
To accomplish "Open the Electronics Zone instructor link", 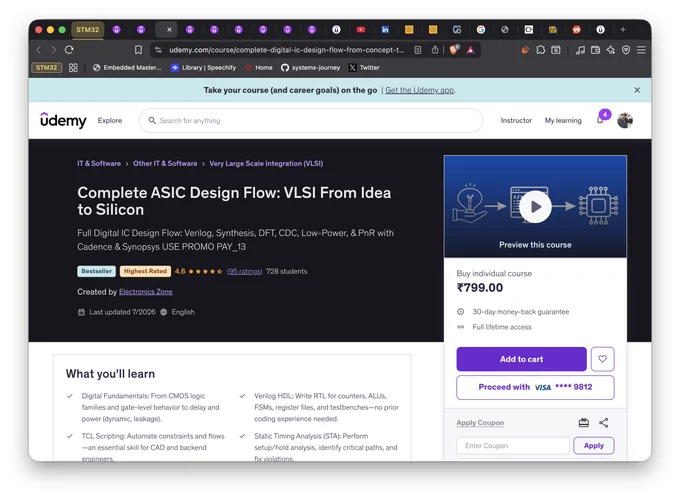I will (146, 292).
